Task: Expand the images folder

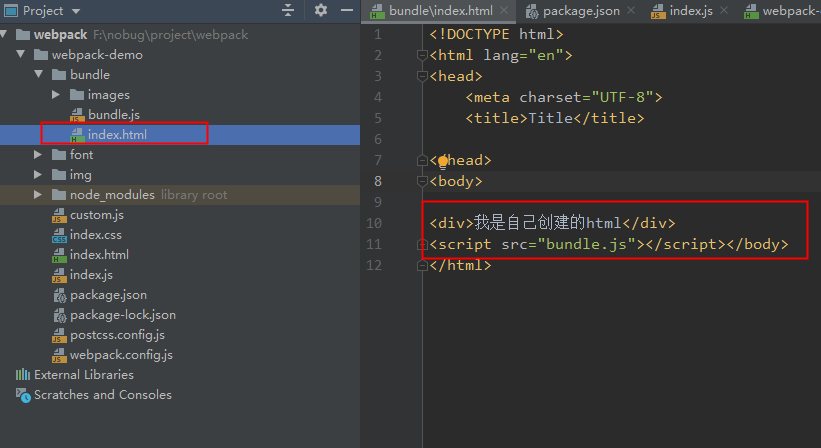Action: [x=56, y=95]
